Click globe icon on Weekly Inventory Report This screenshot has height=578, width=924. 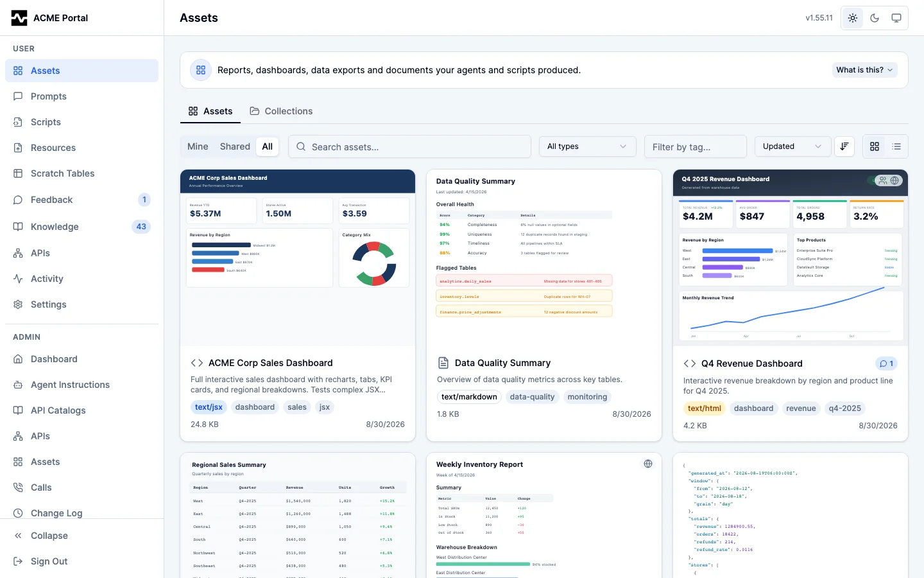(648, 464)
